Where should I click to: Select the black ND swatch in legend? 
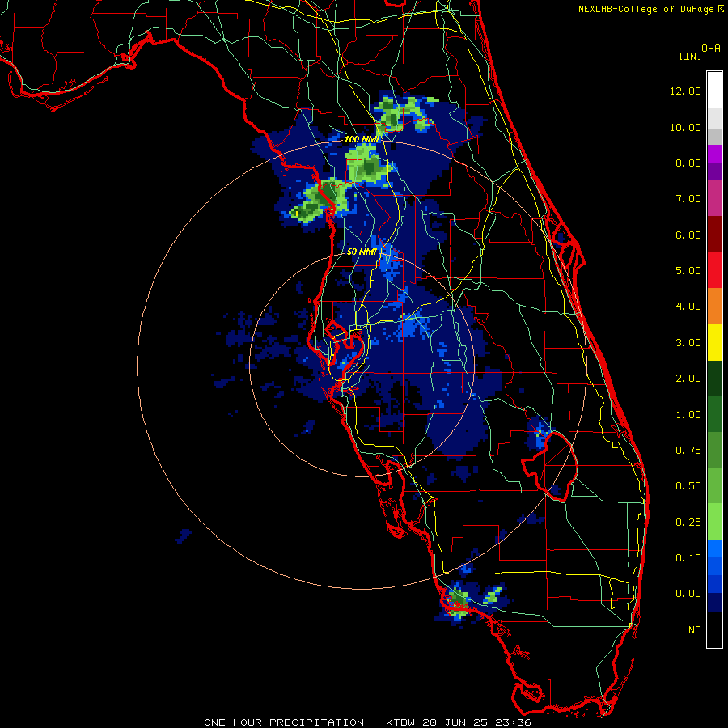click(x=714, y=629)
